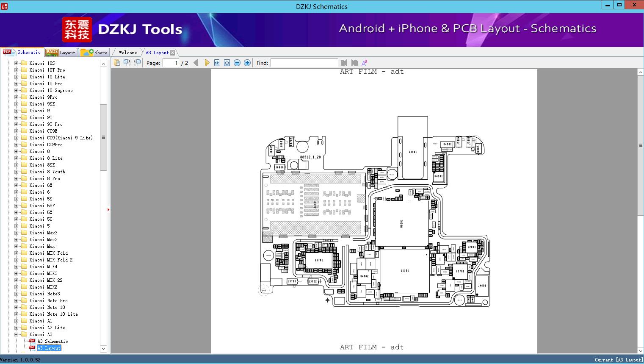Select Xiaomi Max3 tree item

click(x=43, y=233)
